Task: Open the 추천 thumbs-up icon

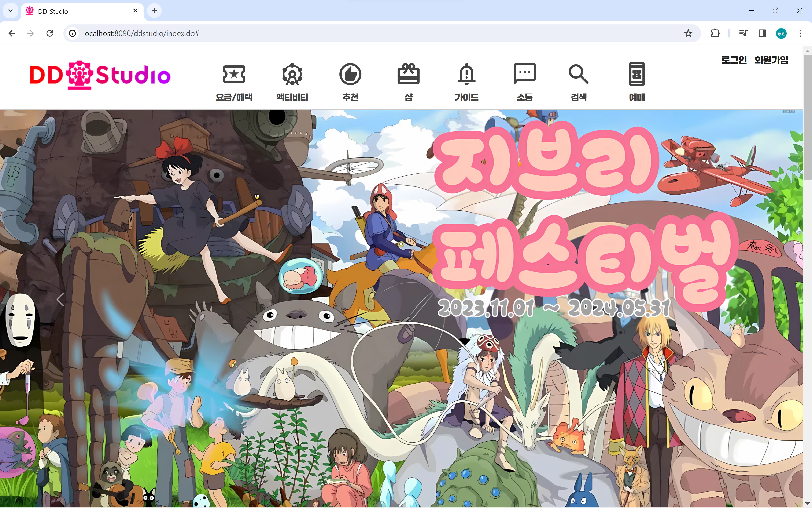Action: 350,74
